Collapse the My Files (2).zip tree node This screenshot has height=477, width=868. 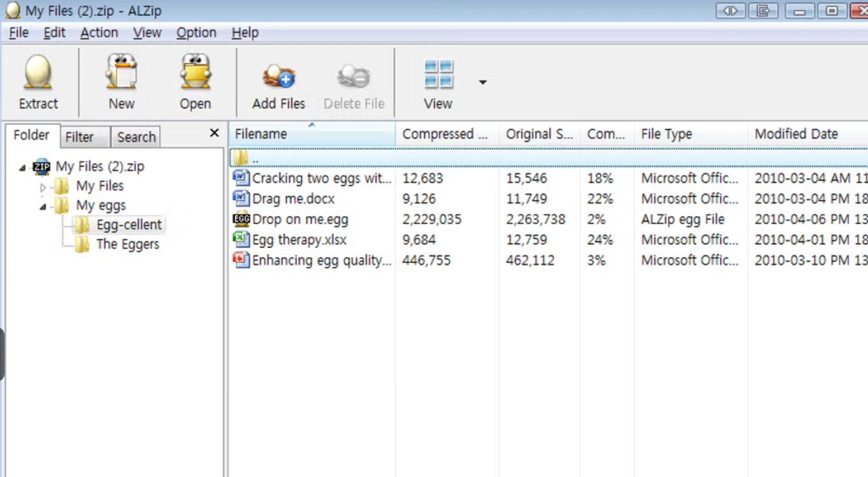click(22, 168)
